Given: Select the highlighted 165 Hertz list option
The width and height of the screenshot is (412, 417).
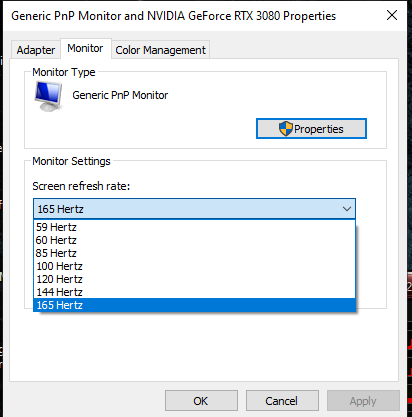Looking at the screenshot, I should click(194, 305).
